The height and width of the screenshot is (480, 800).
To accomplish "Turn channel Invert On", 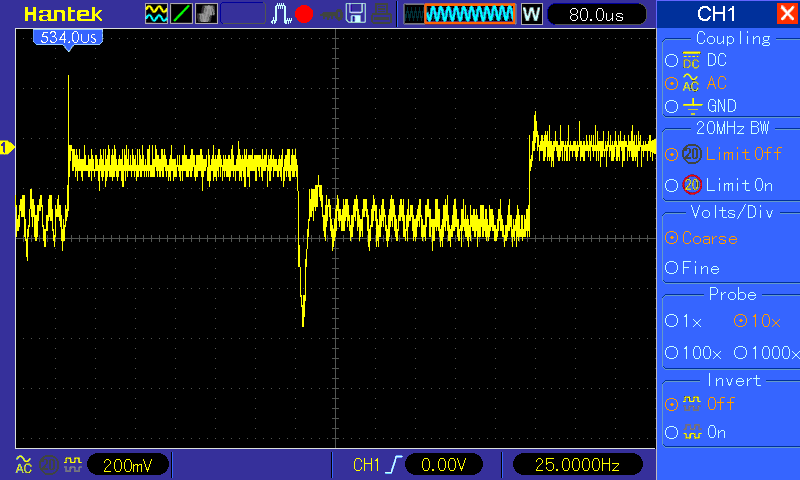I will point(695,433).
